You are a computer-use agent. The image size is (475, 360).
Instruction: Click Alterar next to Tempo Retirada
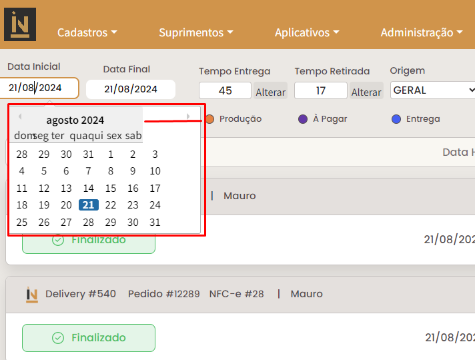tap(366, 91)
